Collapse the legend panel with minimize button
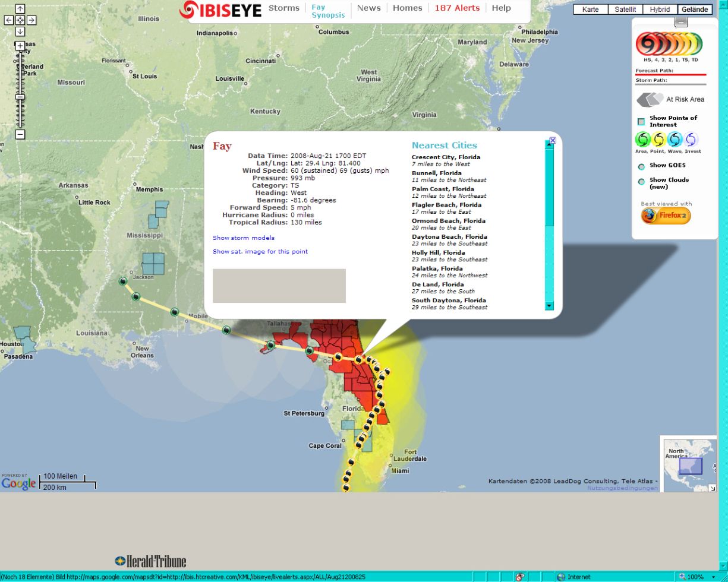 tap(682, 23)
